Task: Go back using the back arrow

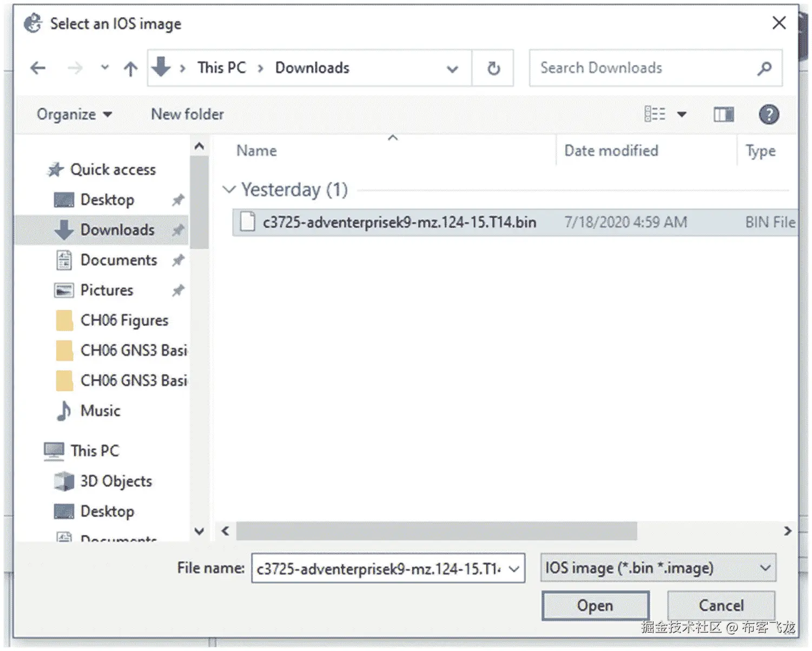Action: point(38,68)
